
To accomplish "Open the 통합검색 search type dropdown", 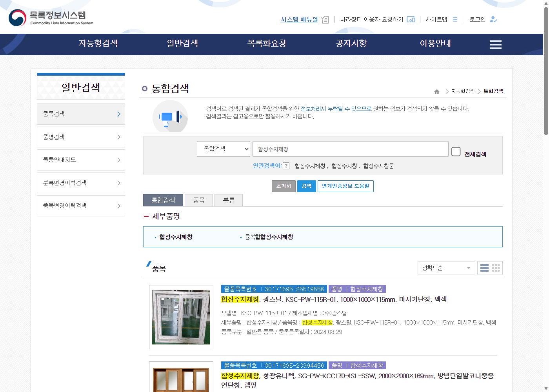I will [x=224, y=149].
